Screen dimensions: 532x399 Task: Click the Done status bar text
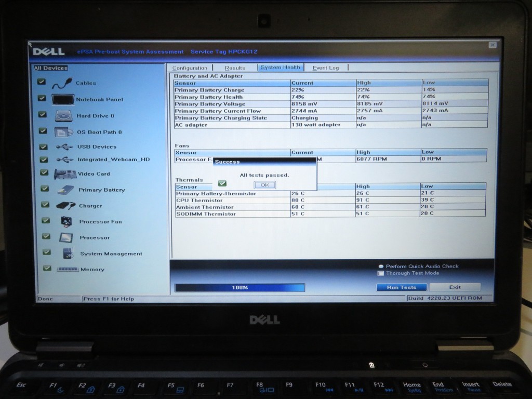point(46,299)
